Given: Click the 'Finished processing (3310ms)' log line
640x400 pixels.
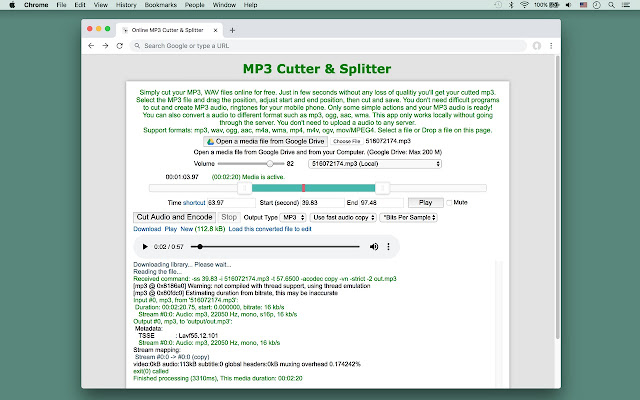Looking at the screenshot, I should [218, 378].
